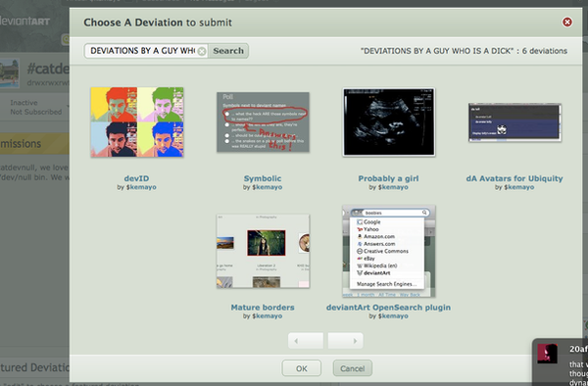Open the deviantArt OpenSearch plugin title link
The image size is (588, 386).
(388, 308)
